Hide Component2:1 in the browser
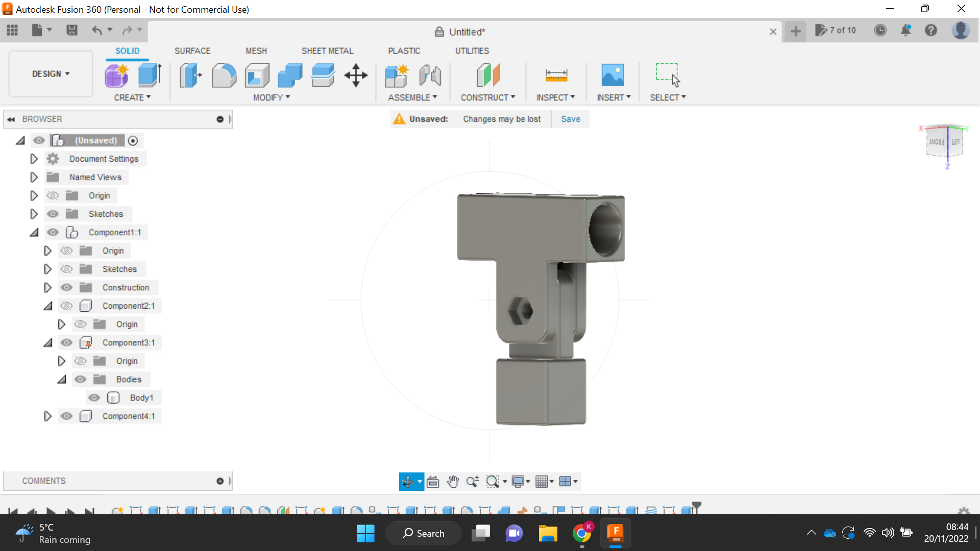The image size is (980, 551). pos(67,306)
